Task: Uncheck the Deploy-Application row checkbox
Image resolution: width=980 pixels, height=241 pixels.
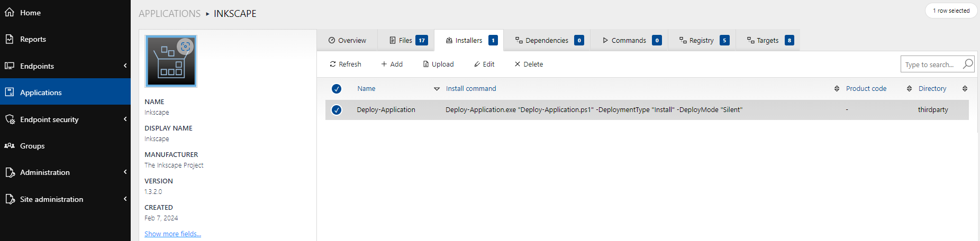Action: coord(337,110)
